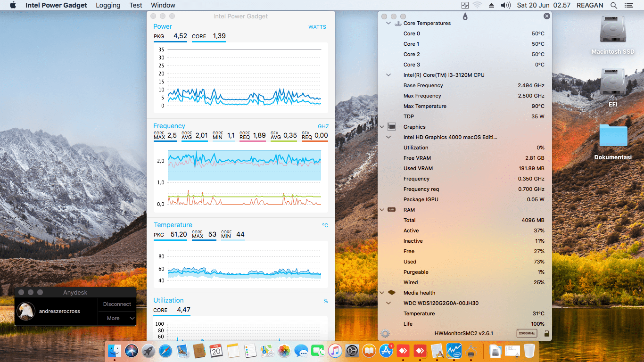Click the padlock toggle in the HWMonitor footer
This screenshot has height=362, width=644.
pyautogui.click(x=546, y=333)
